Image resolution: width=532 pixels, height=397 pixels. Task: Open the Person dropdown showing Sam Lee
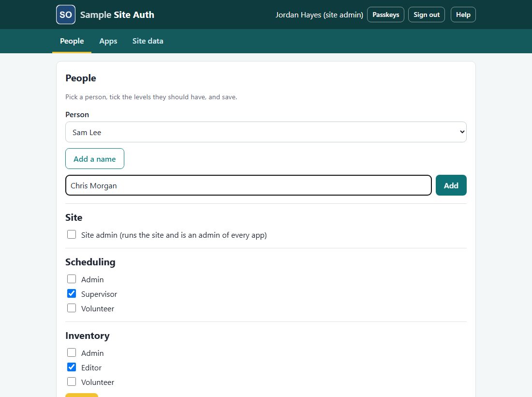point(266,132)
